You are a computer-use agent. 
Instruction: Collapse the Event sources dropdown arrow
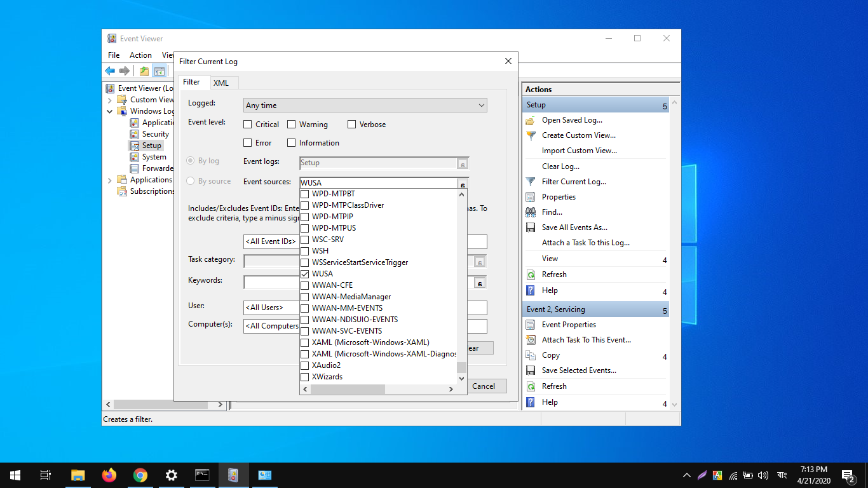coord(462,184)
